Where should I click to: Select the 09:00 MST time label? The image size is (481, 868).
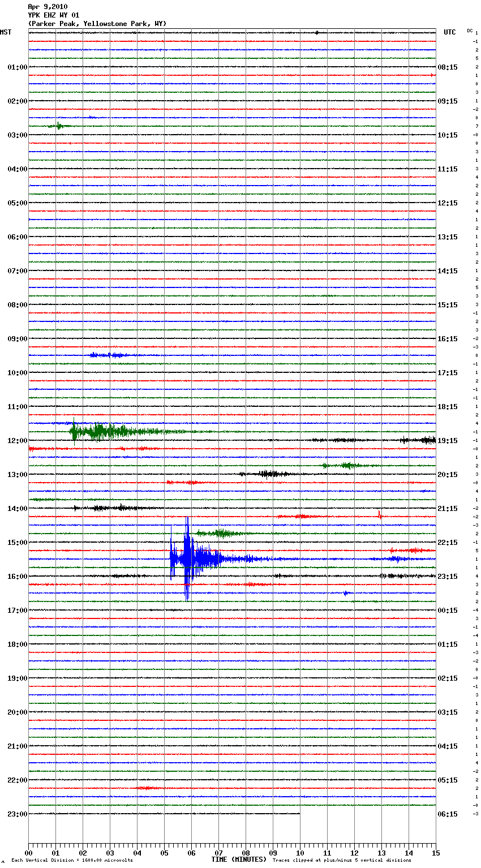tap(18, 339)
